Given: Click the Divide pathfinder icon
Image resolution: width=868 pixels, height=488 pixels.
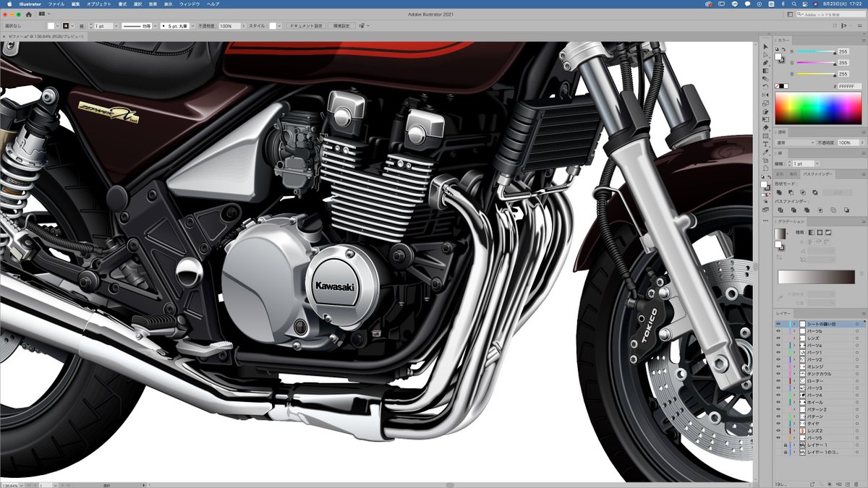Looking at the screenshot, I should [780, 210].
